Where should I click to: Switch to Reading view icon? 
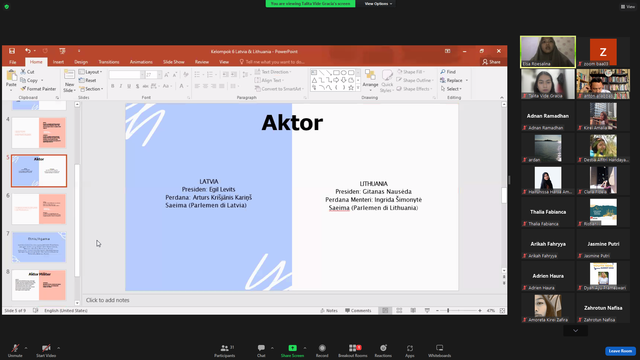pyautogui.click(x=413, y=311)
